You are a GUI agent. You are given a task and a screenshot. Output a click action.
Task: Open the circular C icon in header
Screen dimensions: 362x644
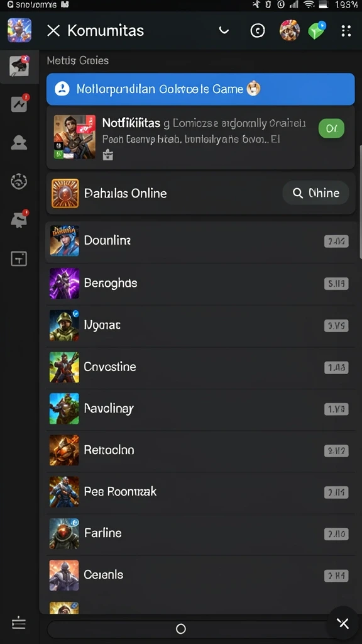tap(258, 30)
